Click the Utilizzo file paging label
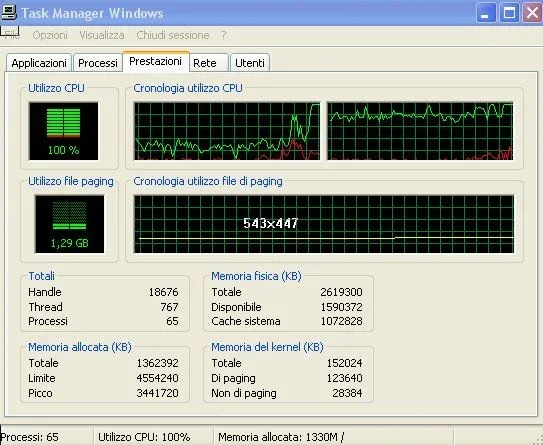 pyautogui.click(x=71, y=181)
